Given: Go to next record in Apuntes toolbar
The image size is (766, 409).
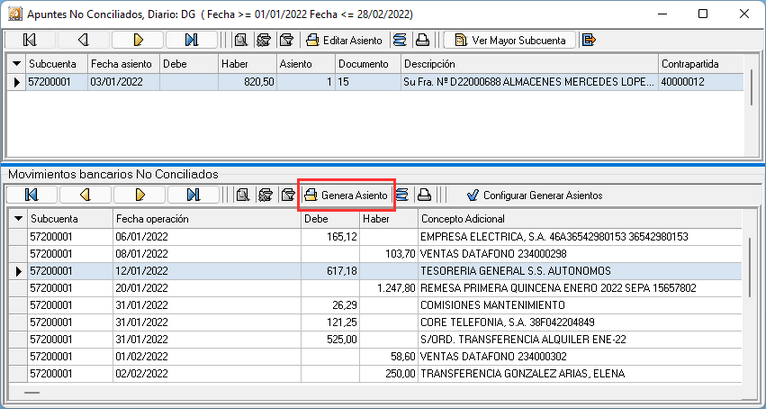Looking at the screenshot, I should coord(138,40).
